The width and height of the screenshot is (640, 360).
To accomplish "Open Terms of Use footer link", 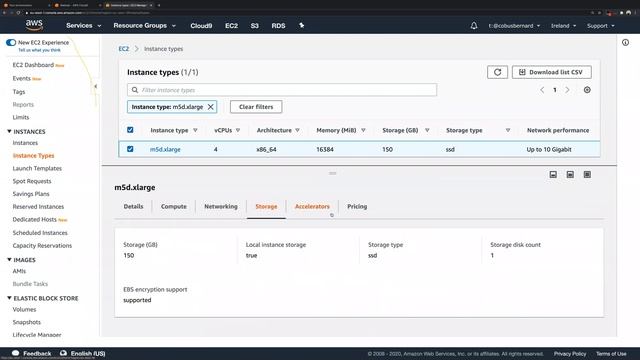I will (611, 353).
